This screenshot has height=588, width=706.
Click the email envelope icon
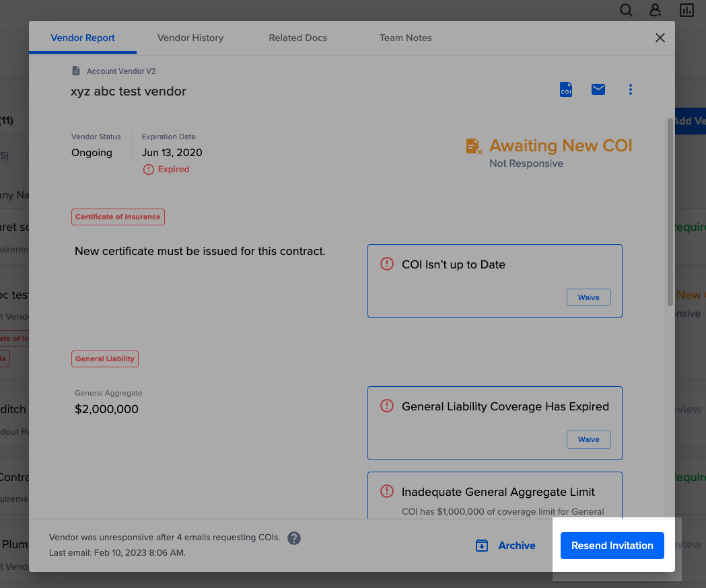tap(598, 89)
